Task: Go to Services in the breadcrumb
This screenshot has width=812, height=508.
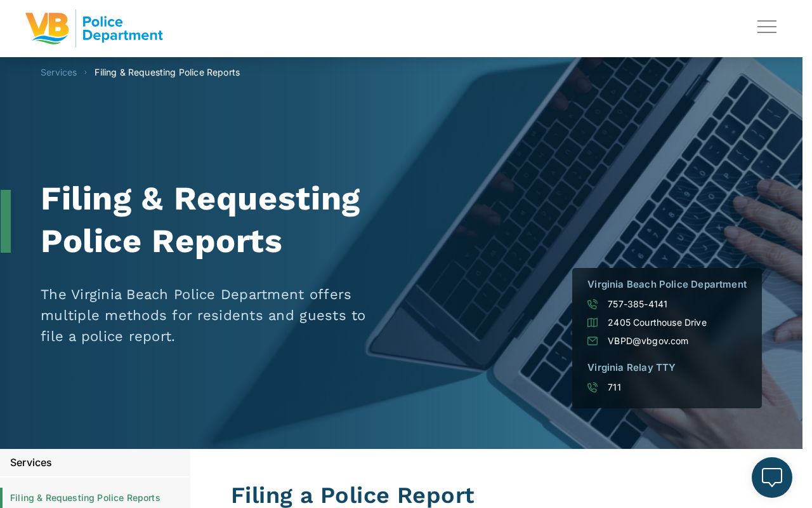Action: (x=58, y=72)
